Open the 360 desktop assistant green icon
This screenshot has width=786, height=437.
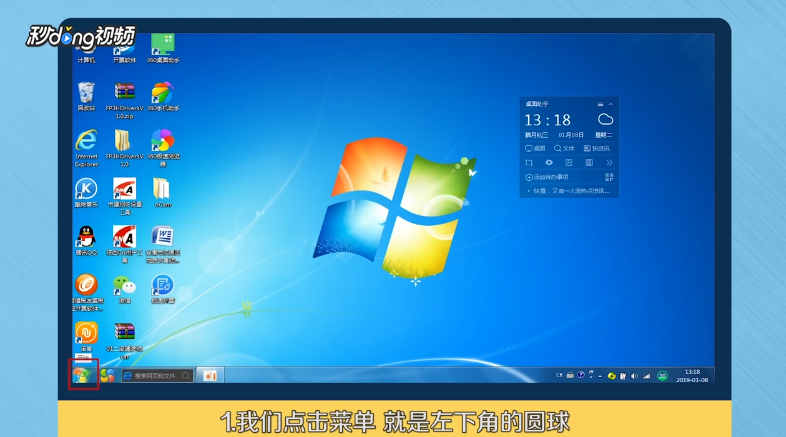pos(163,49)
